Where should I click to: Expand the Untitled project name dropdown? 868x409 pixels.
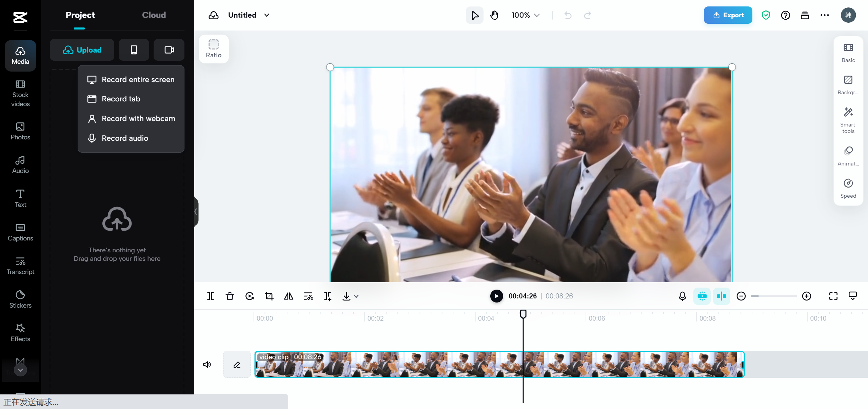267,15
